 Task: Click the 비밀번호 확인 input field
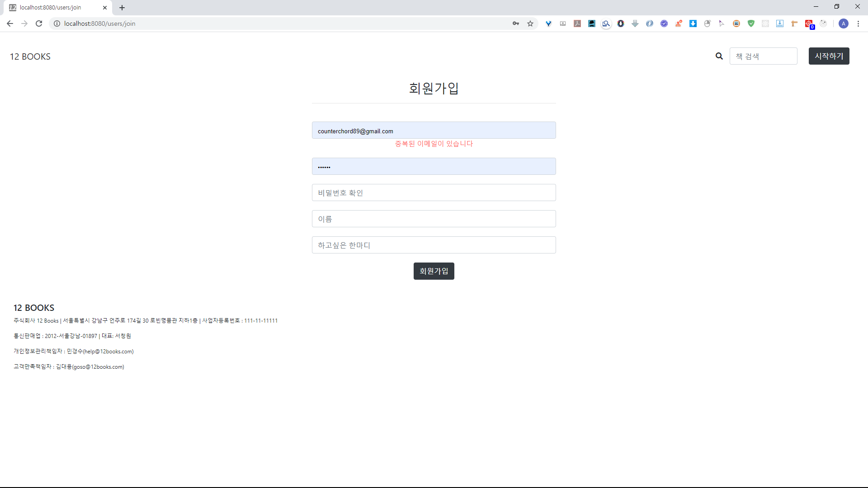434,192
